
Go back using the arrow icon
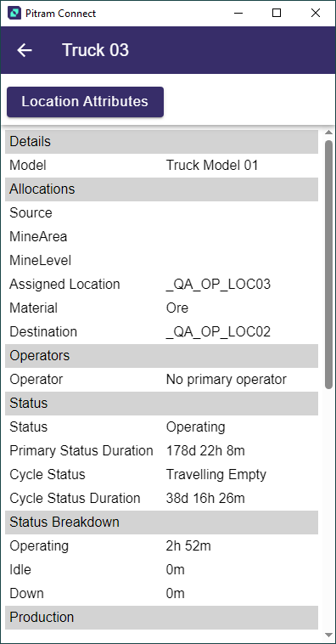pos(25,50)
